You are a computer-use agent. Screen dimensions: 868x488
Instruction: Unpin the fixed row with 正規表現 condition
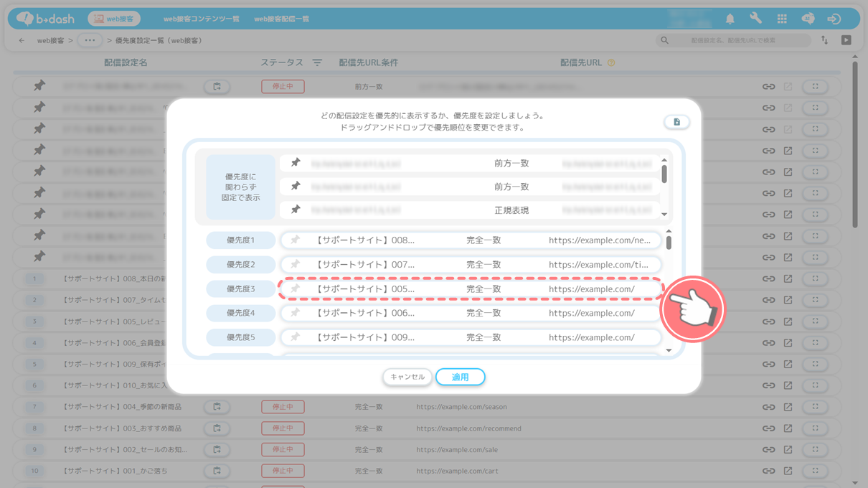(295, 210)
